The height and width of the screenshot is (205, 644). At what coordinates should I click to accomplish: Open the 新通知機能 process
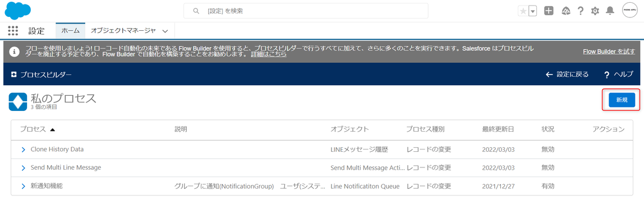tap(47, 186)
